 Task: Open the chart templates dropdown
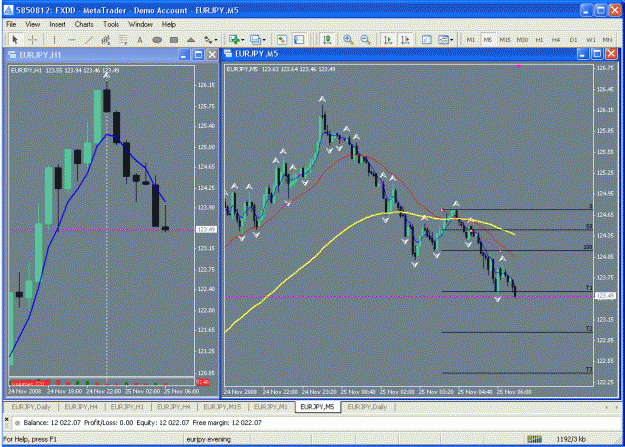click(x=446, y=39)
